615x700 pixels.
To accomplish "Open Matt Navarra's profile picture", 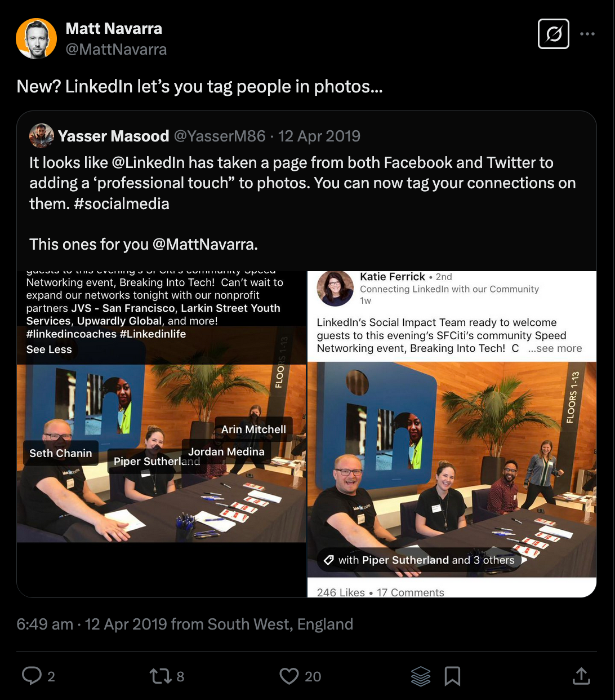I will click(x=36, y=38).
